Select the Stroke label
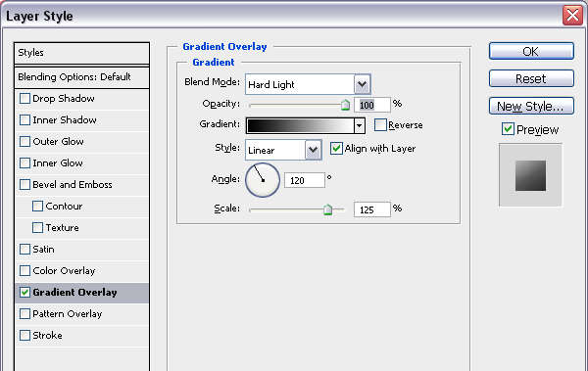The image size is (588, 371). [x=47, y=336]
